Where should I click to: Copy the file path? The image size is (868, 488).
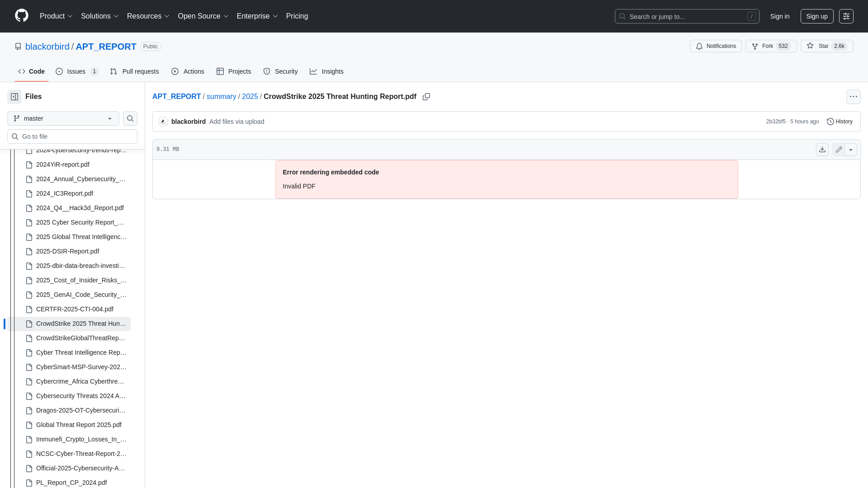pyautogui.click(x=426, y=97)
